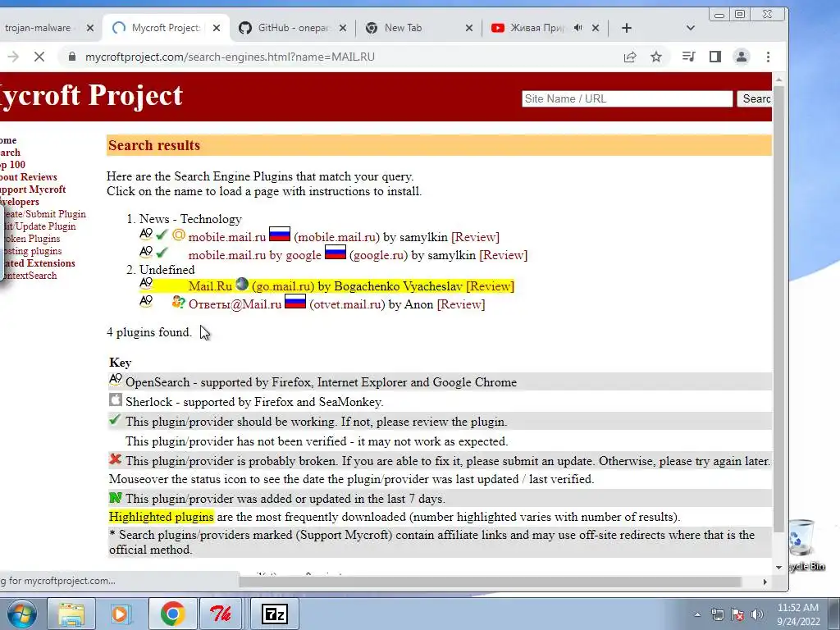
Task: Click the site lock icon in address bar
Action: 72,57
